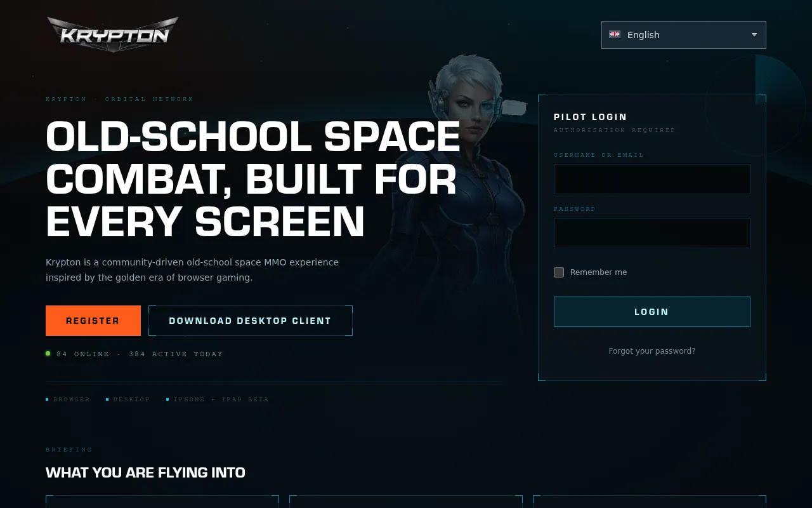Image resolution: width=812 pixels, height=508 pixels.
Task: Click the UK flag icon
Action: click(615, 34)
